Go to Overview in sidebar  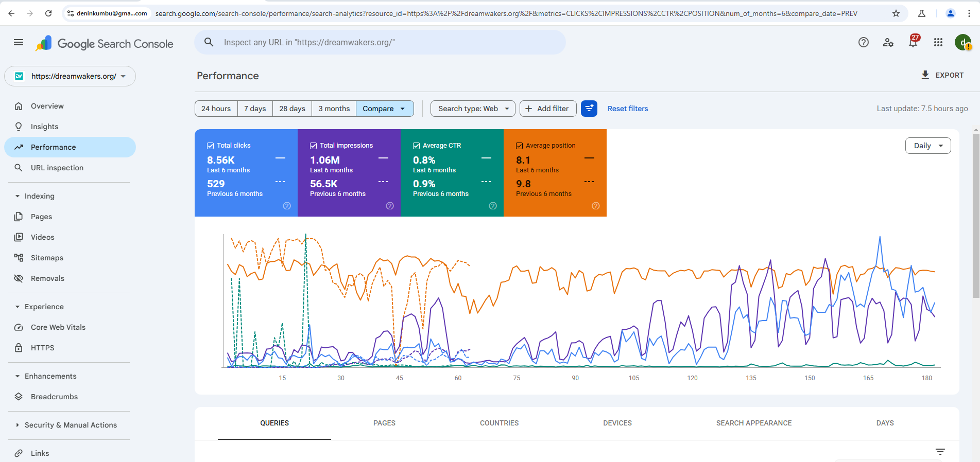pyautogui.click(x=70, y=106)
